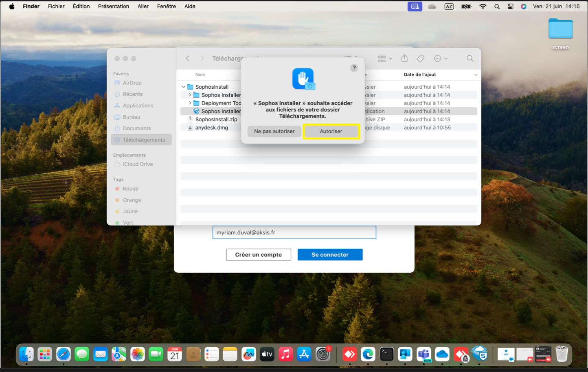Go forward in the Finder window
588x372 pixels.
202,59
